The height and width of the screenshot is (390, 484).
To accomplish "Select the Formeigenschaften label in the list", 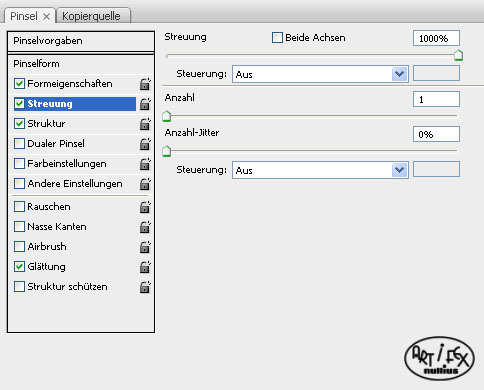I will coord(70,84).
